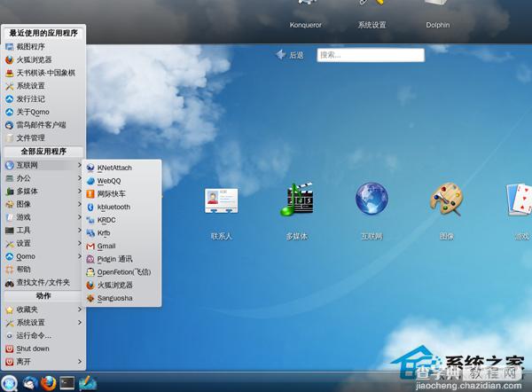Click the Gmail envelope icon

coord(90,246)
